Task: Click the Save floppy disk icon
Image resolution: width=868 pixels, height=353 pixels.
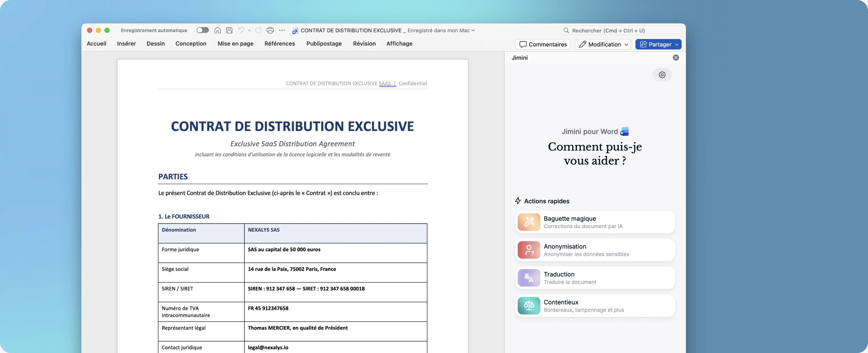Action: click(229, 30)
